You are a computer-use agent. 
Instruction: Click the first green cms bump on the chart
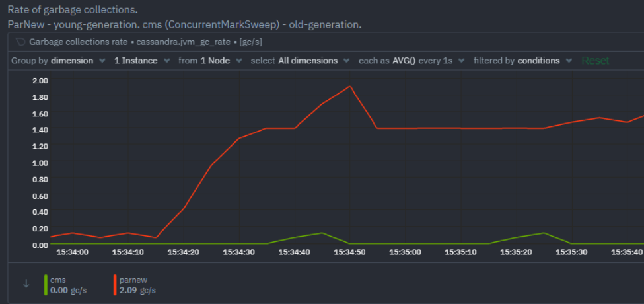tap(321, 233)
